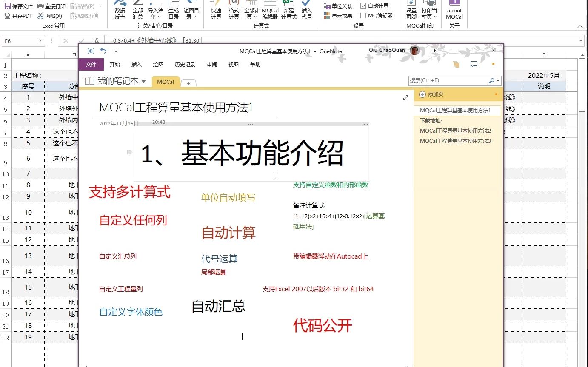The height and width of the screenshot is (367, 588).
Task: Open OneNote 插入 tab
Action: click(x=137, y=65)
